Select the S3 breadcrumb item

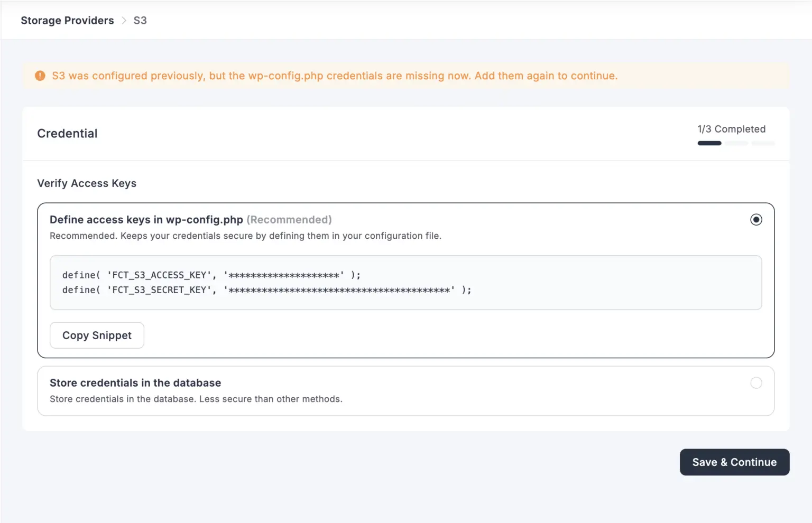(140, 20)
